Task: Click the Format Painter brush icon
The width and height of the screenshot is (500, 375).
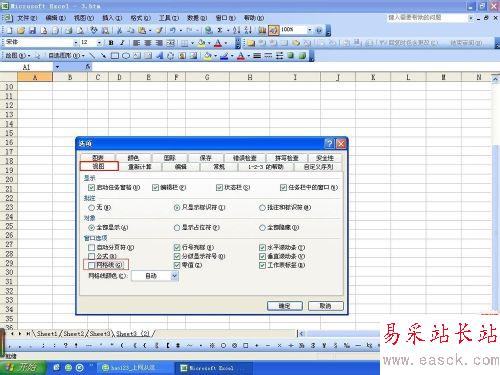Action: pos(159,31)
